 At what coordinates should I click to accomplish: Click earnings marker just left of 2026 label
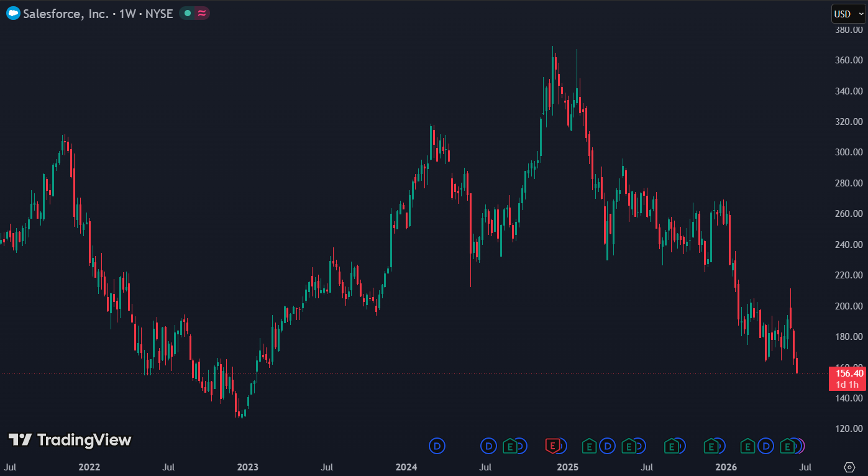pos(711,446)
